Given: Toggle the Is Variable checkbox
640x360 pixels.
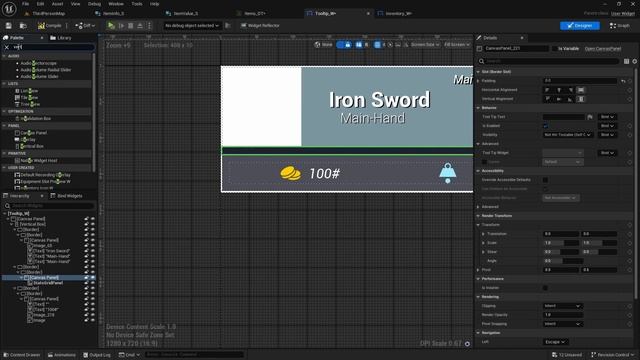Looking at the screenshot, I should 554,49.
